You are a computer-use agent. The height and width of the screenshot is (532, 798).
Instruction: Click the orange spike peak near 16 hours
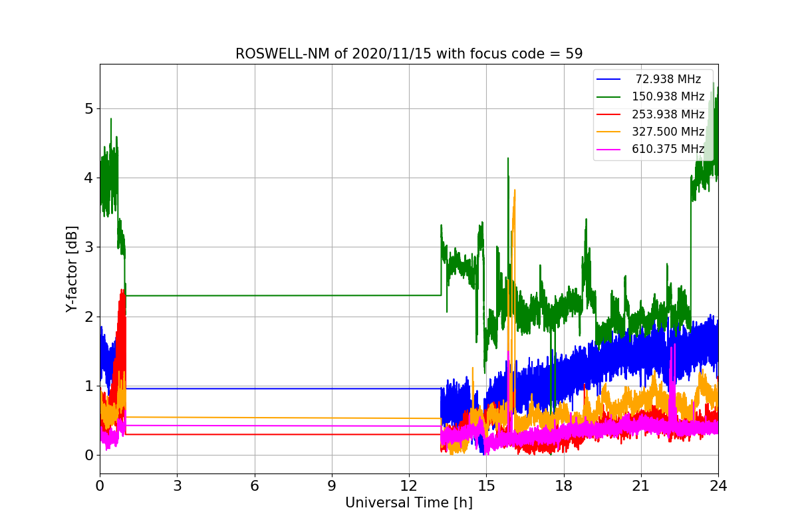coord(515,191)
